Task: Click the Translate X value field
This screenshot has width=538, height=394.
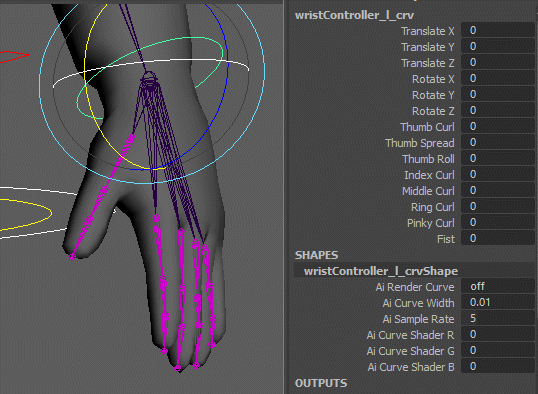Action: coord(498,31)
